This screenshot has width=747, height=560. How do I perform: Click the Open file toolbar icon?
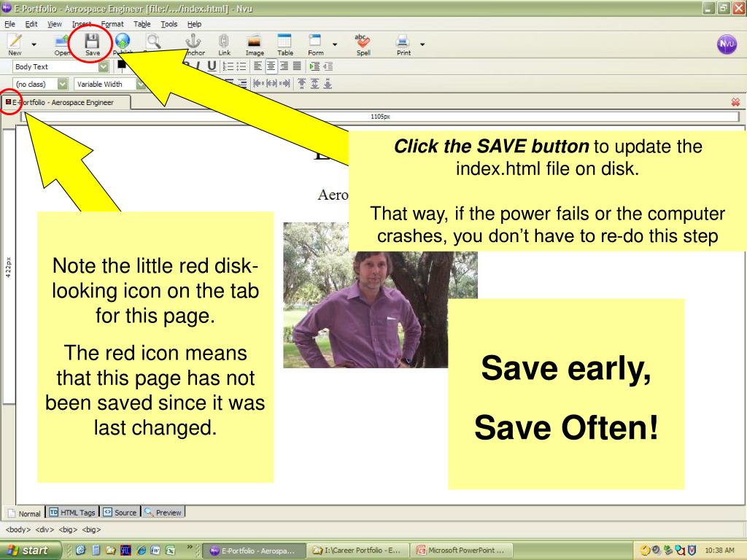pyautogui.click(x=62, y=43)
